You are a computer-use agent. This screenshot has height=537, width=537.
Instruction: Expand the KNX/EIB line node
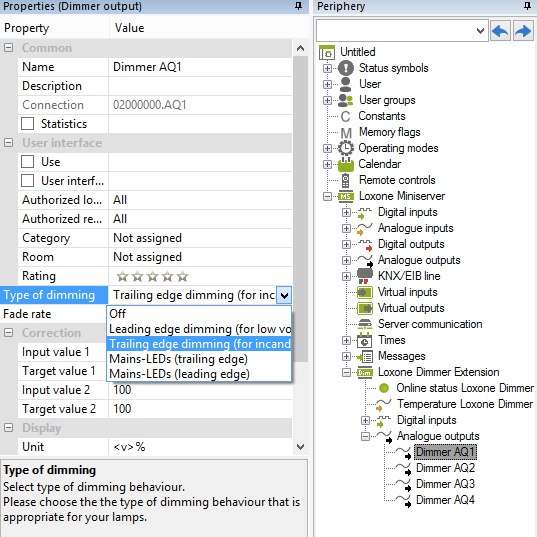coord(346,276)
